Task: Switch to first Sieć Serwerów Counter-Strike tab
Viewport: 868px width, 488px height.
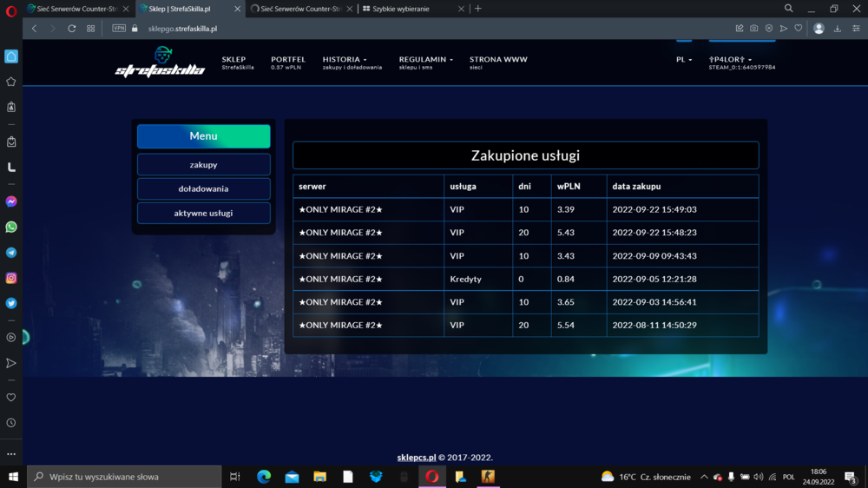Action: click(77, 9)
